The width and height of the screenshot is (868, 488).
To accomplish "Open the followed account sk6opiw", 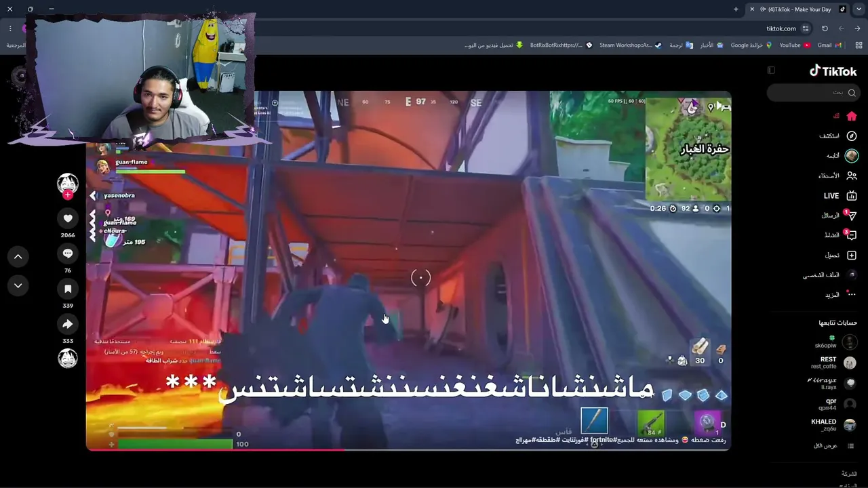I will [836, 342].
